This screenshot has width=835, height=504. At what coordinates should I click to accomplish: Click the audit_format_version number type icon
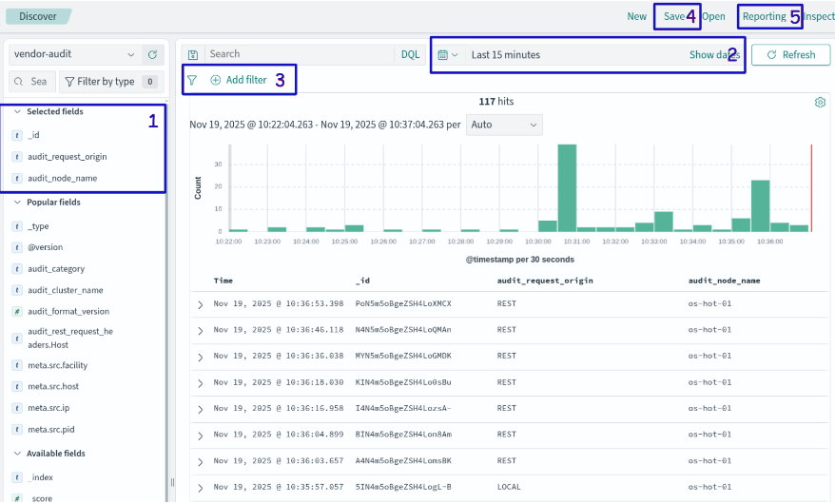click(x=17, y=312)
